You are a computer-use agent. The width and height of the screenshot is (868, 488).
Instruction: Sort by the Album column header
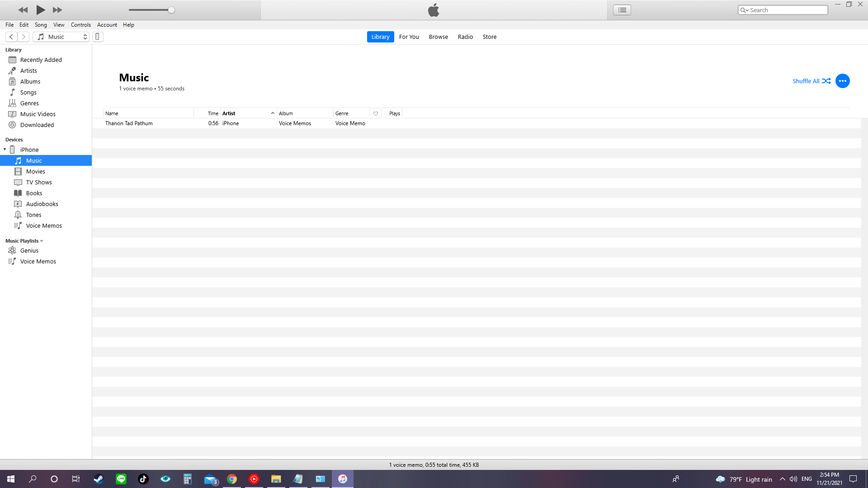(305, 113)
